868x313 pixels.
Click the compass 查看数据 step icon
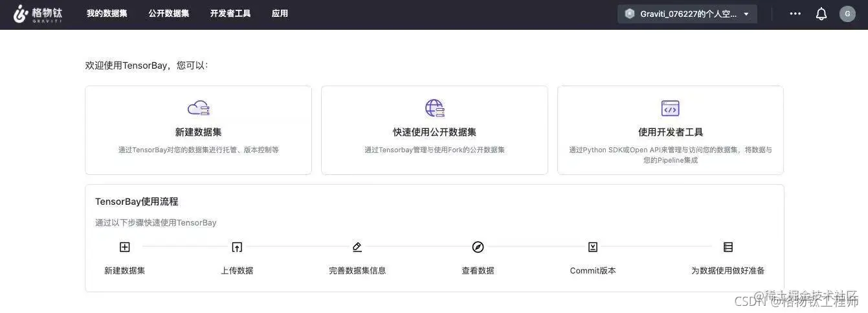click(478, 247)
